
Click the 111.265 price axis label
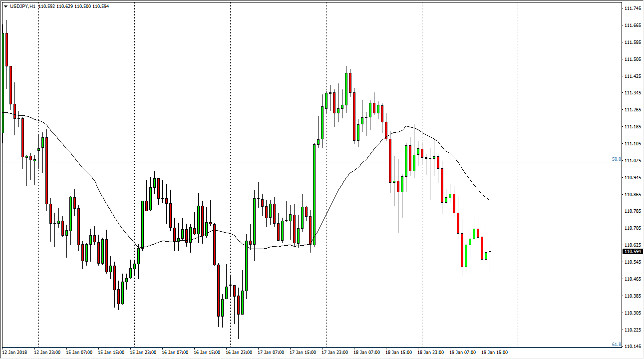[x=633, y=110]
